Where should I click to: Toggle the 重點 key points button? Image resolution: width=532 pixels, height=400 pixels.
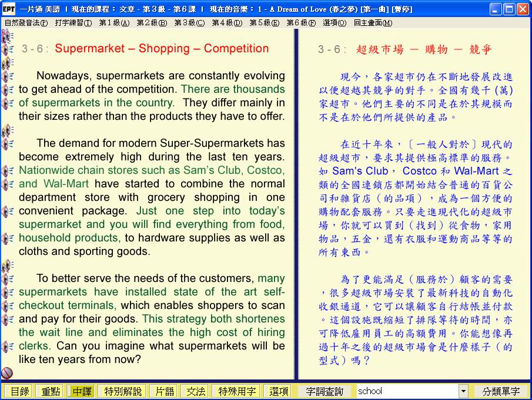pyautogui.click(x=49, y=391)
